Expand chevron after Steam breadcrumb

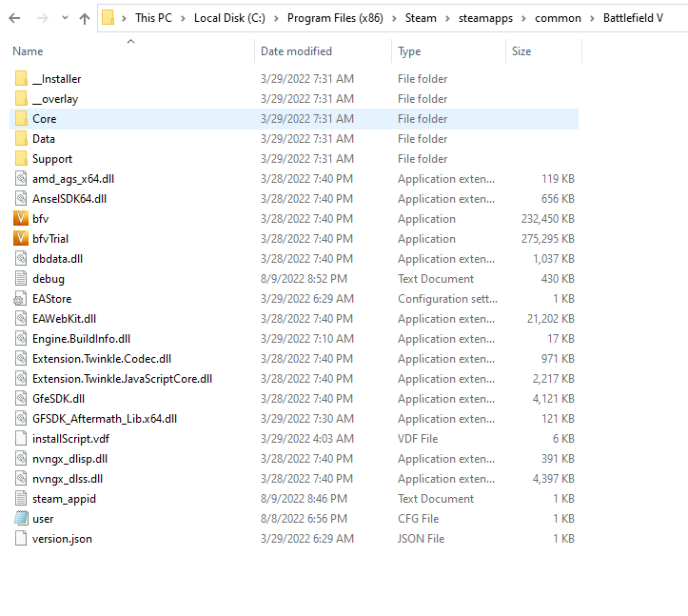(447, 18)
